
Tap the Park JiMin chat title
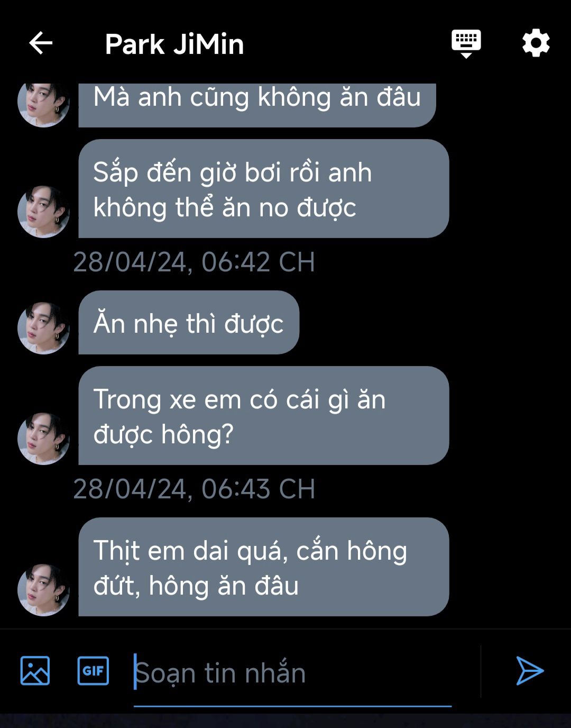pos(174,44)
